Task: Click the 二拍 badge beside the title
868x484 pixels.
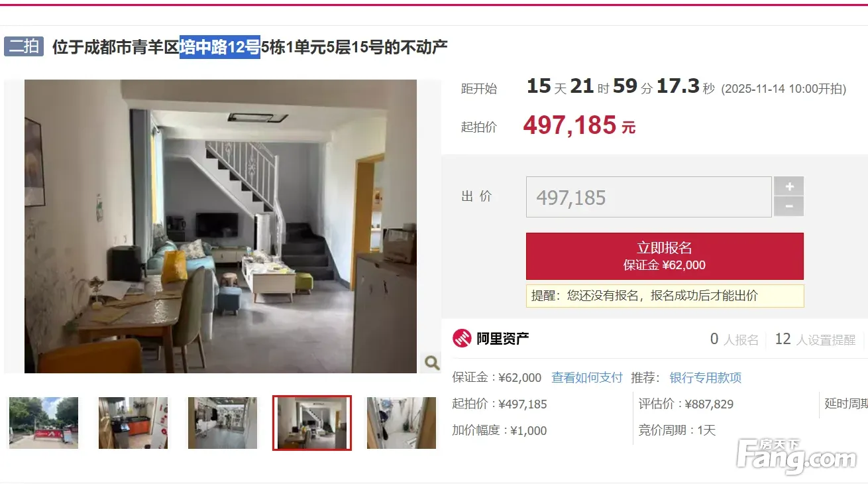Action: click(x=24, y=46)
